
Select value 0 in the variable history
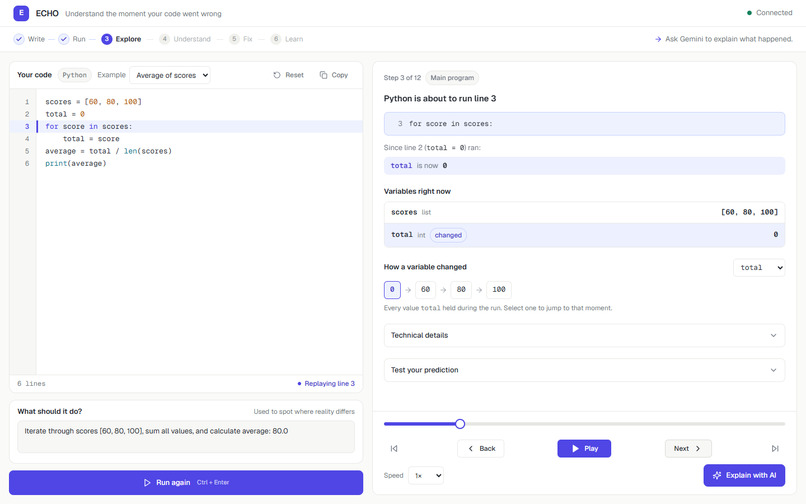pyautogui.click(x=392, y=290)
